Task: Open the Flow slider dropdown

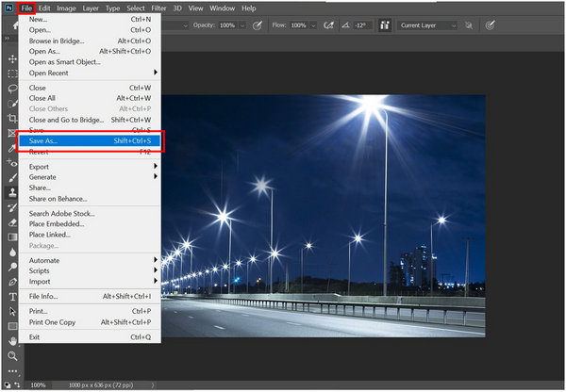Action: [313, 25]
